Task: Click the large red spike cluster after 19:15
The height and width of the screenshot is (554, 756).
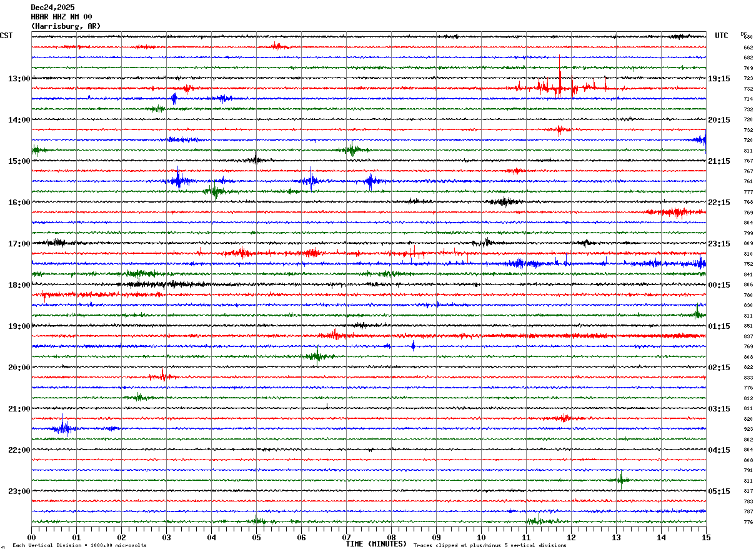Action: [560, 86]
